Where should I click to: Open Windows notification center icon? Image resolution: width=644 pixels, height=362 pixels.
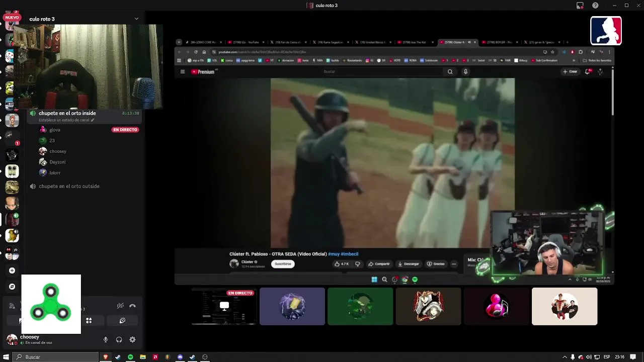click(633, 357)
